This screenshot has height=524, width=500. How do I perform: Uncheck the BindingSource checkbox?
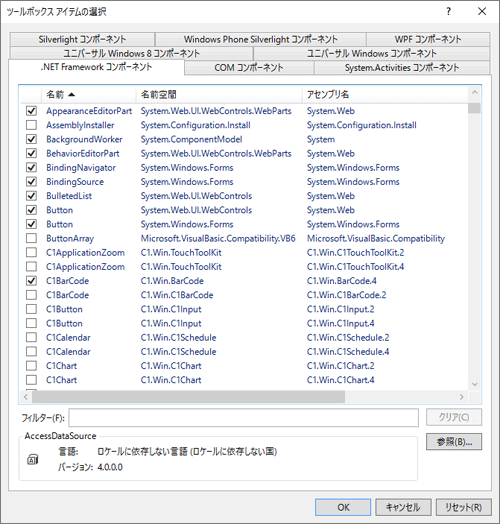31,181
